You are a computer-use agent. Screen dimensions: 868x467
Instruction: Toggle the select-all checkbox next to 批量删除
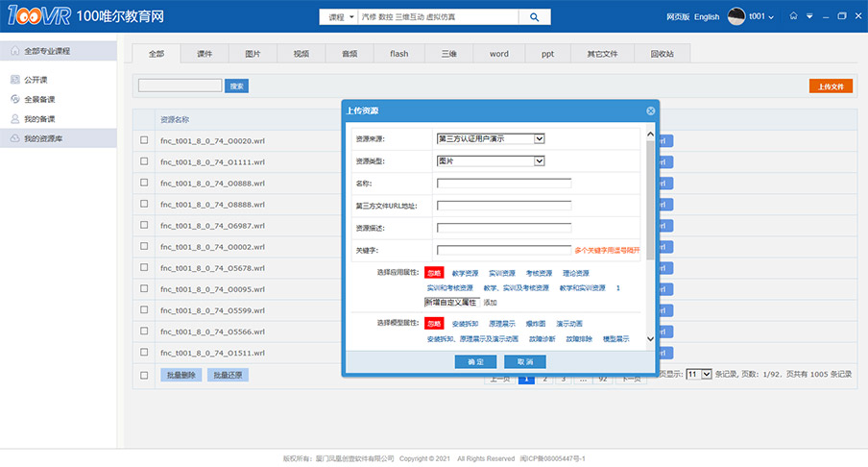tap(144, 375)
